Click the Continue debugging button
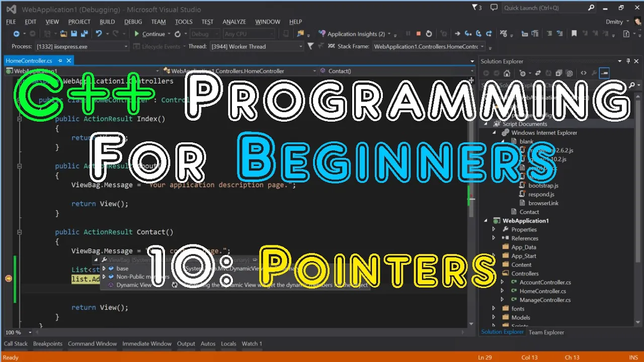The width and height of the screenshot is (644, 362). coord(149,34)
